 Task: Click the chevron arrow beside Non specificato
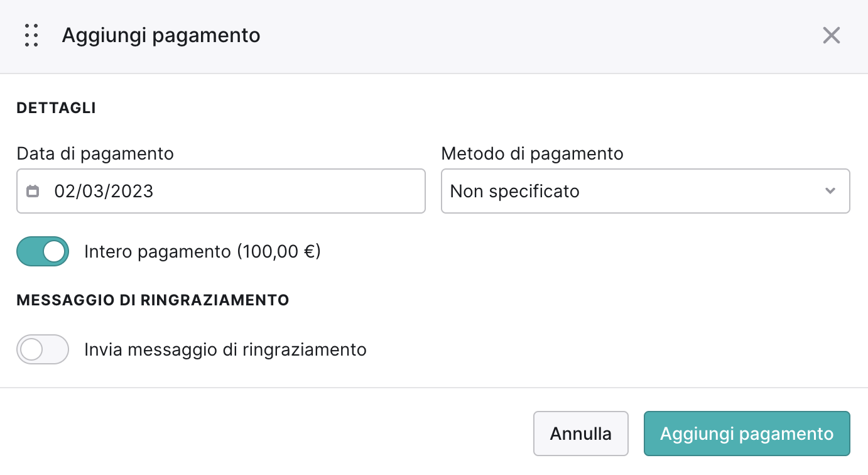click(x=830, y=191)
